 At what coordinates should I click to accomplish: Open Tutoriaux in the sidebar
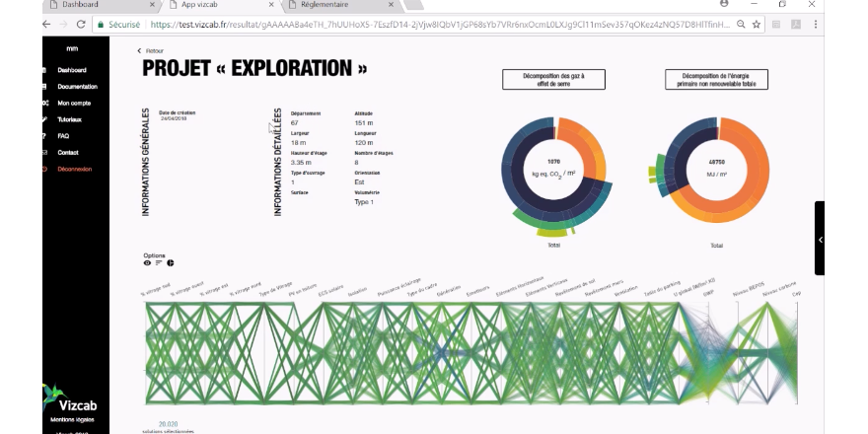pos(70,119)
